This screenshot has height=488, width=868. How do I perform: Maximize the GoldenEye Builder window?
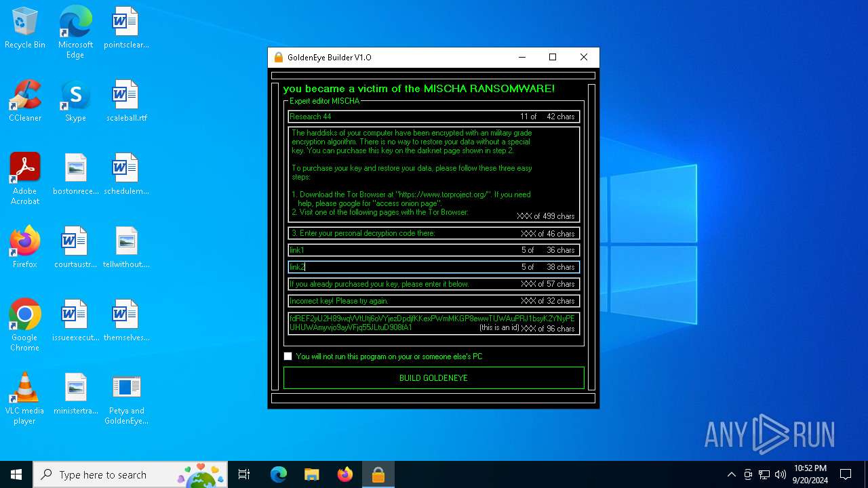click(x=553, y=58)
